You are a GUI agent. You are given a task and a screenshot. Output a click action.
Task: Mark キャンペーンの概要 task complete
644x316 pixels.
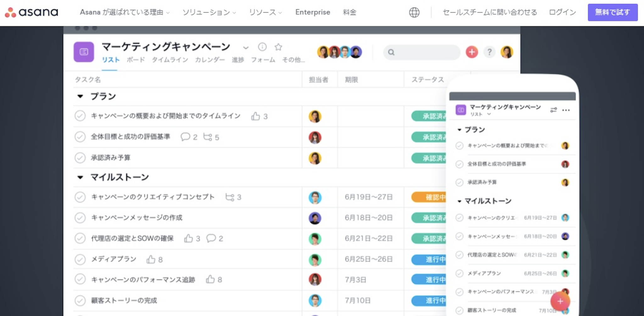point(81,116)
